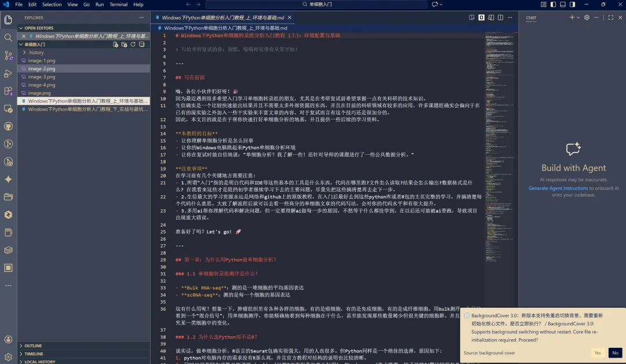Click Yes on BackgroundCover notification

click(598, 353)
